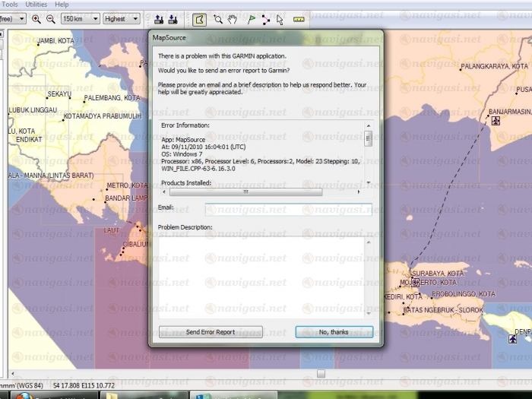Select the Waypoint flag tool
This screenshot has height=399, width=532.
tap(252, 19)
